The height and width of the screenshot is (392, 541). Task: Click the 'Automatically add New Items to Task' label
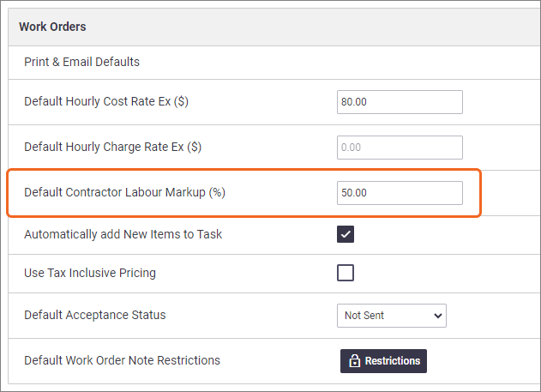[123, 234]
